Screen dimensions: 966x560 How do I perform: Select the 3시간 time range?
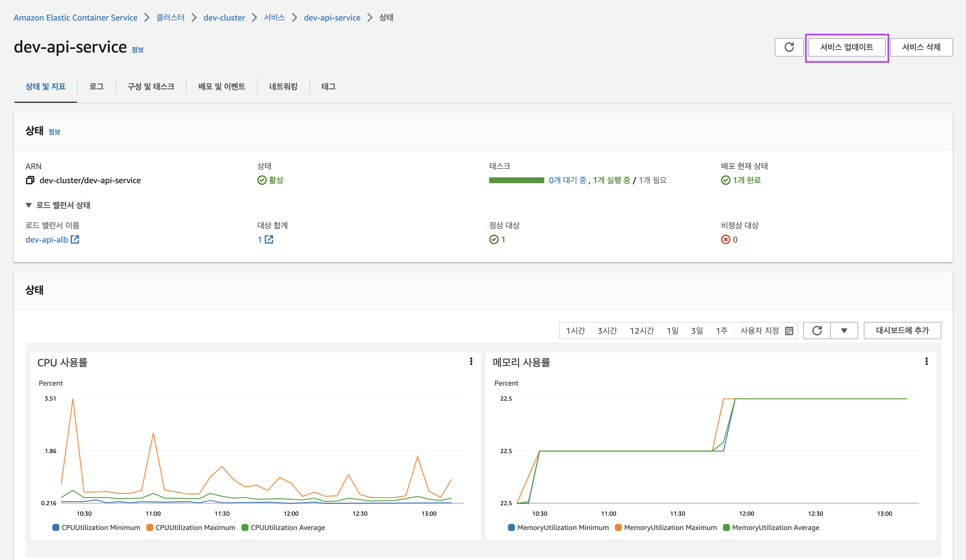pos(607,331)
